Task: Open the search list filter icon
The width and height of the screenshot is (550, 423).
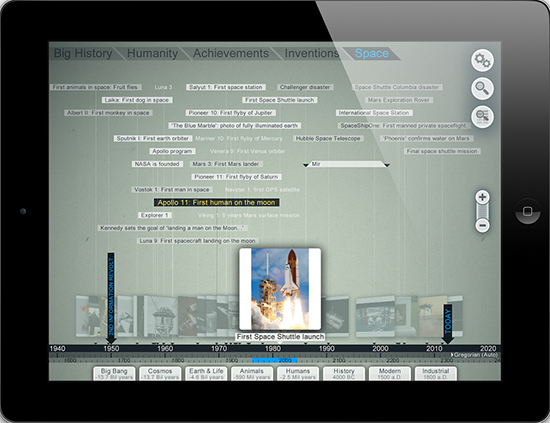Action: point(482,116)
